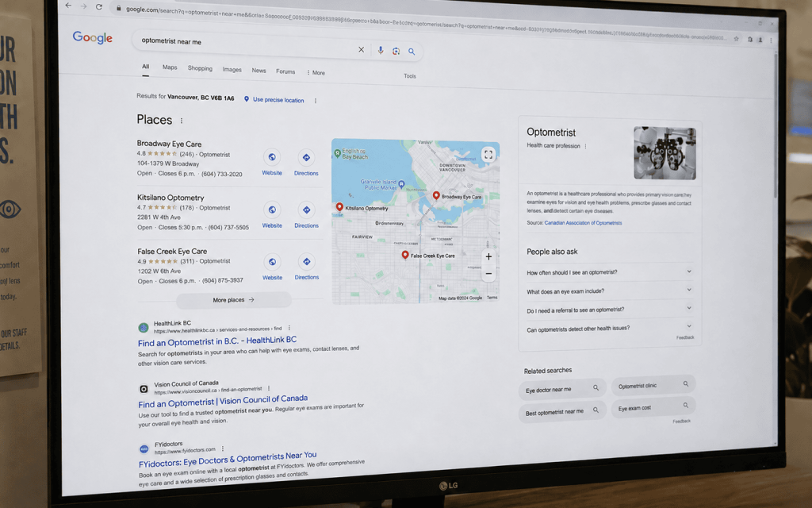Zoom in on the map with plus
Image resolution: width=812 pixels, height=508 pixels.
click(x=488, y=256)
